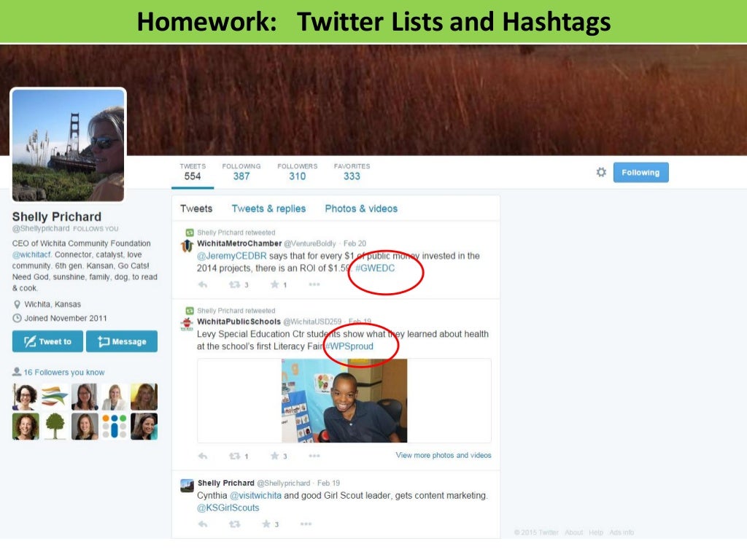This screenshot has height=560, width=747.
Task: Retweet the WichitaMetroChamber #GWEDC tweet
Action: coord(234,285)
